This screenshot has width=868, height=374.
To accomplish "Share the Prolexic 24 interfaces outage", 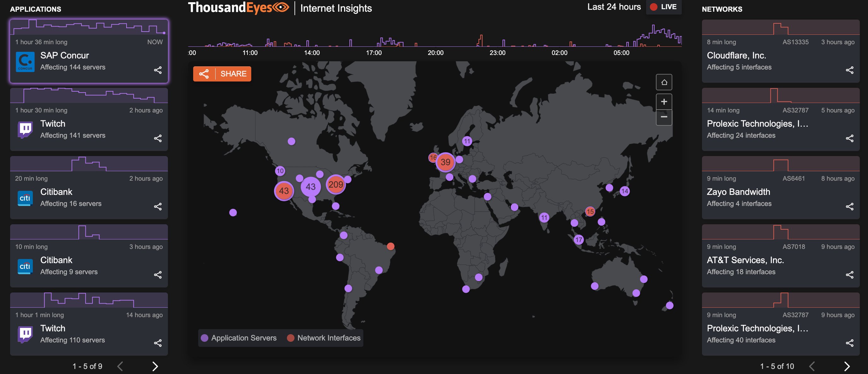I will pos(849,138).
